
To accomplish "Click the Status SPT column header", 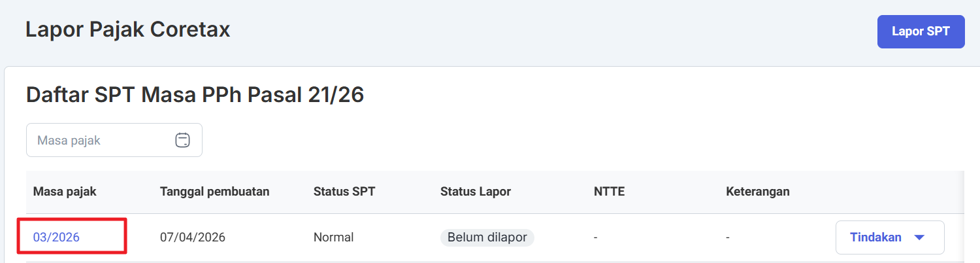I will click(344, 192).
